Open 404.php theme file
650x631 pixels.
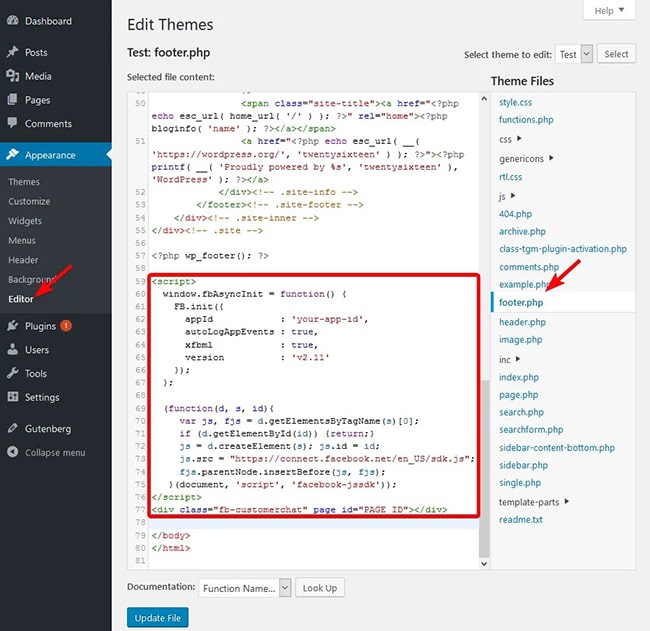click(x=515, y=214)
